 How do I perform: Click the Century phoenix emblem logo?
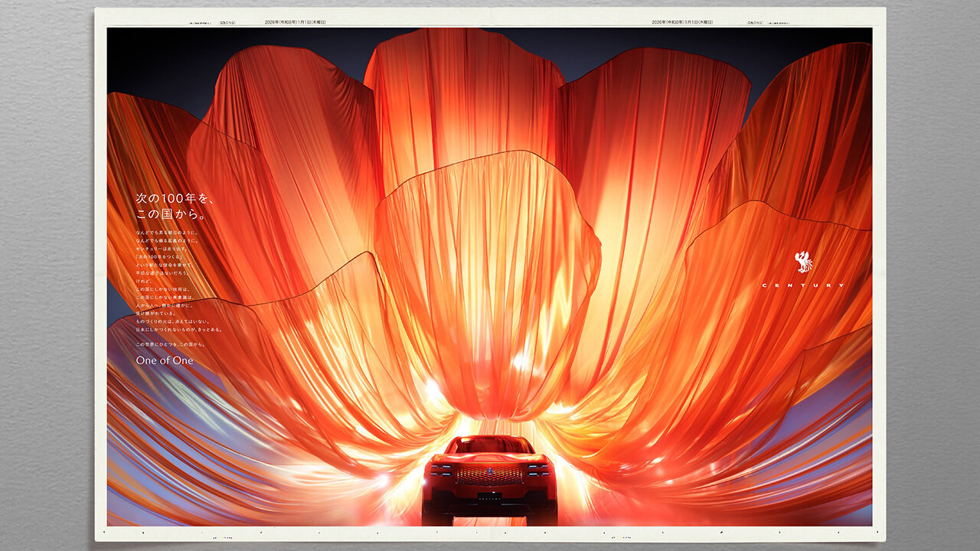pos(803,262)
